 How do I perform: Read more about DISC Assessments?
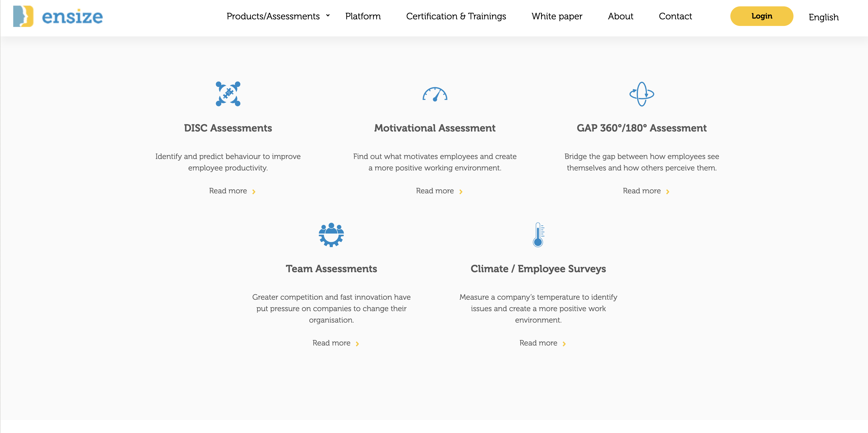228,191
